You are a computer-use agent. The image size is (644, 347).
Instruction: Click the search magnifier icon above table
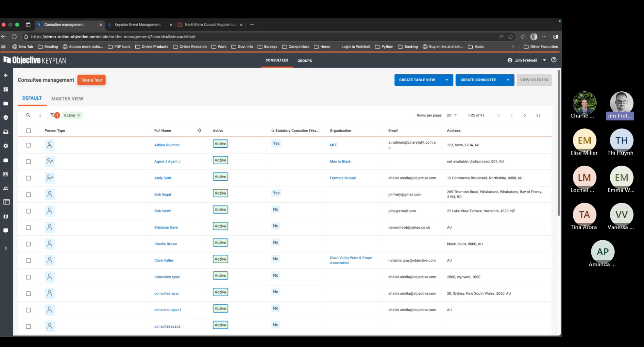pos(28,115)
